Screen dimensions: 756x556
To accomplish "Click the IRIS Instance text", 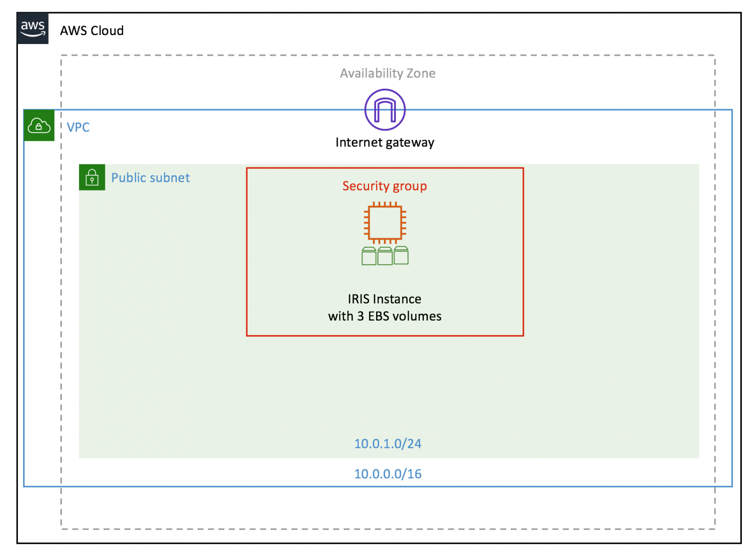I will click(385, 299).
